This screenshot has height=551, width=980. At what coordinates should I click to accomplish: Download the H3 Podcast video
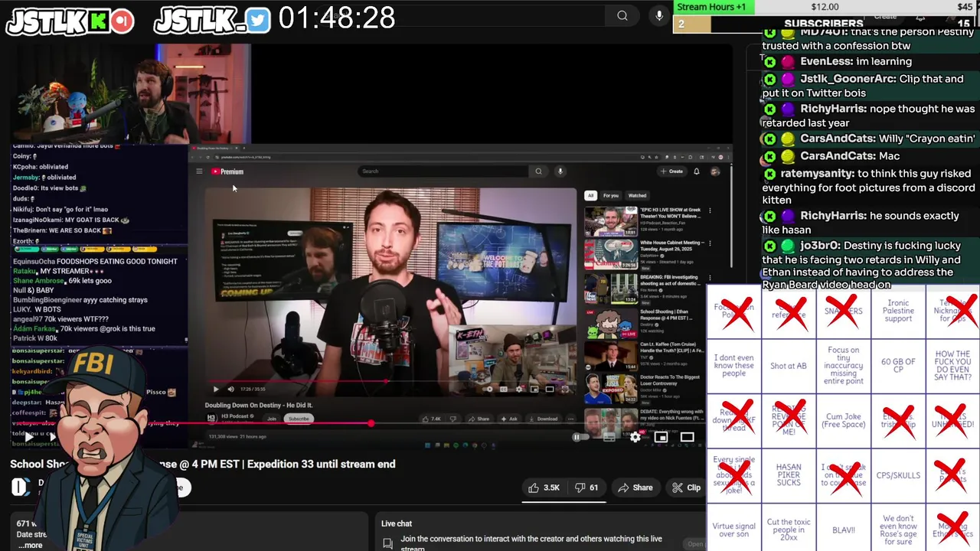pos(544,419)
